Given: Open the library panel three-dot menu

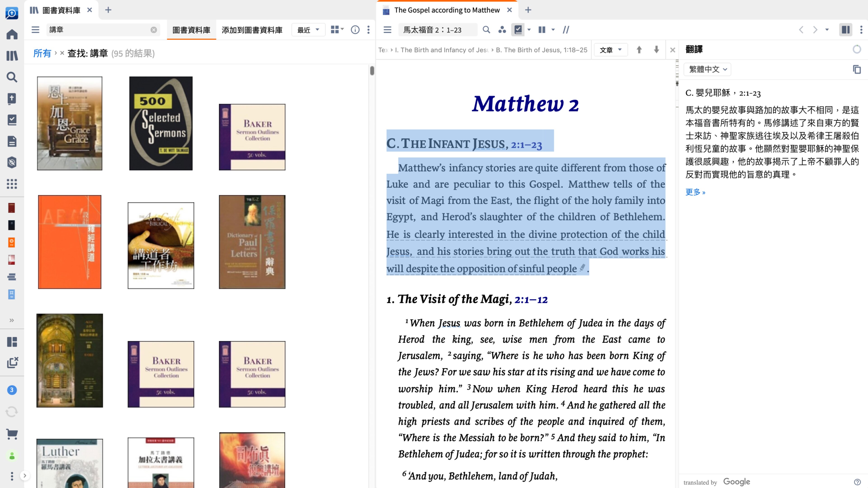Looking at the screenshot, I should [x=368, y=30].
